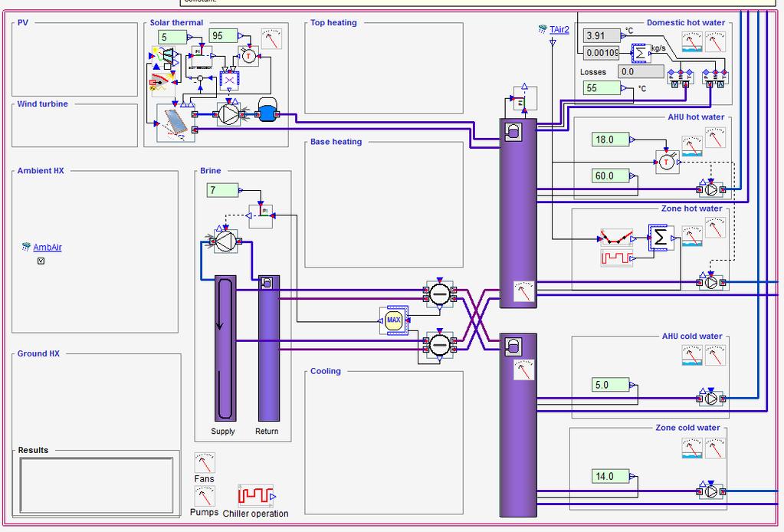Screen dimensions: 784x532
Task: Select the large hot water storage tank
Action: [x=519, y=213]
